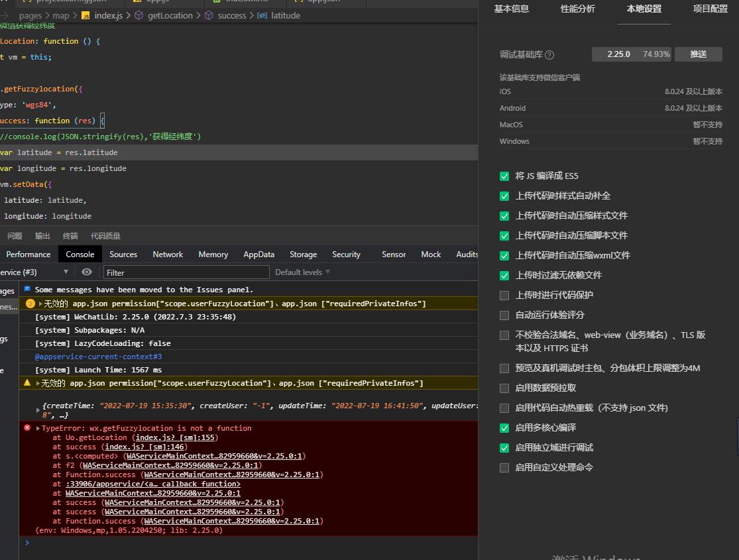
Task: Enable 启用数据预拉取
Action: pos(504,388)
